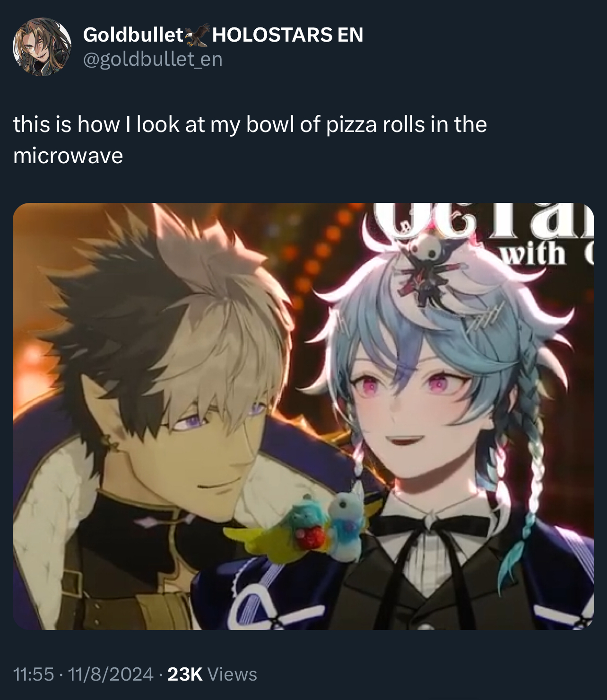Click the HOLOSTARS EN name text
Viewport: 607px width, 700px height.
[x=288, y=35]
